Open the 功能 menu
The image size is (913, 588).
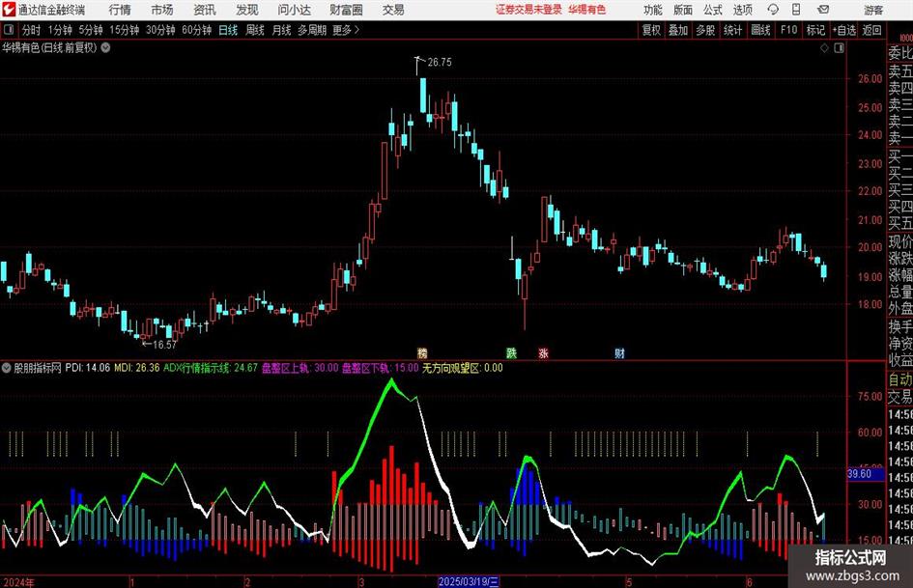pos(653,10)
